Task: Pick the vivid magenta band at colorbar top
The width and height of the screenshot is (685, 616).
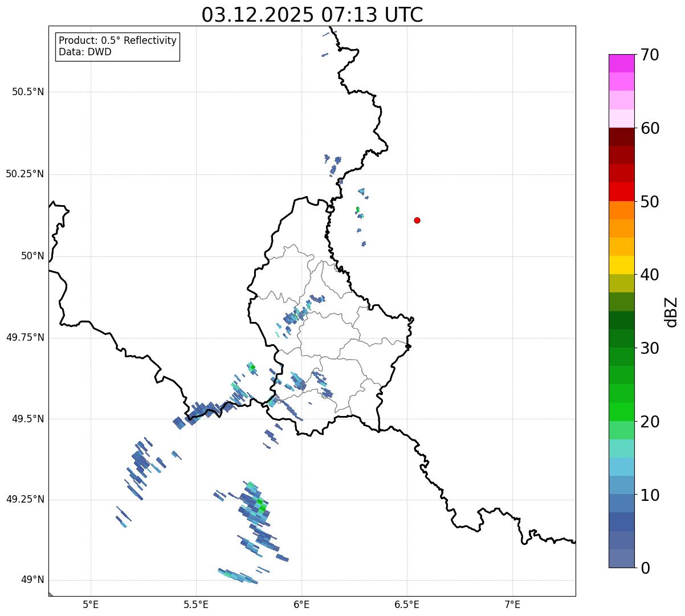Action: pyautogui.click(x=621, y=63)
